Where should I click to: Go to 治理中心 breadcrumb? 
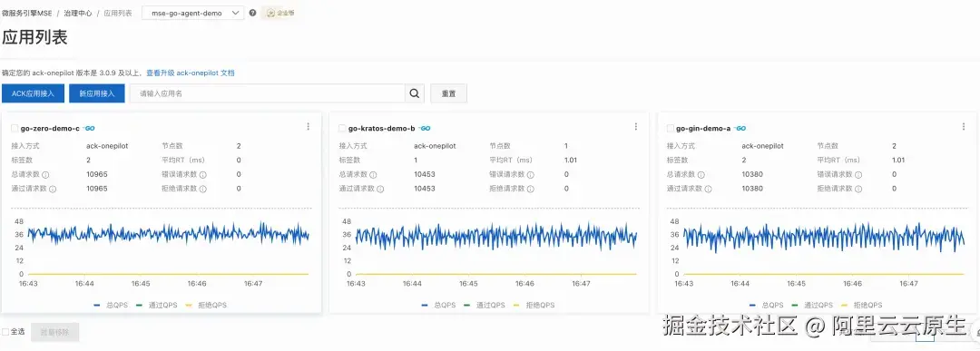[x=78, y=13]
